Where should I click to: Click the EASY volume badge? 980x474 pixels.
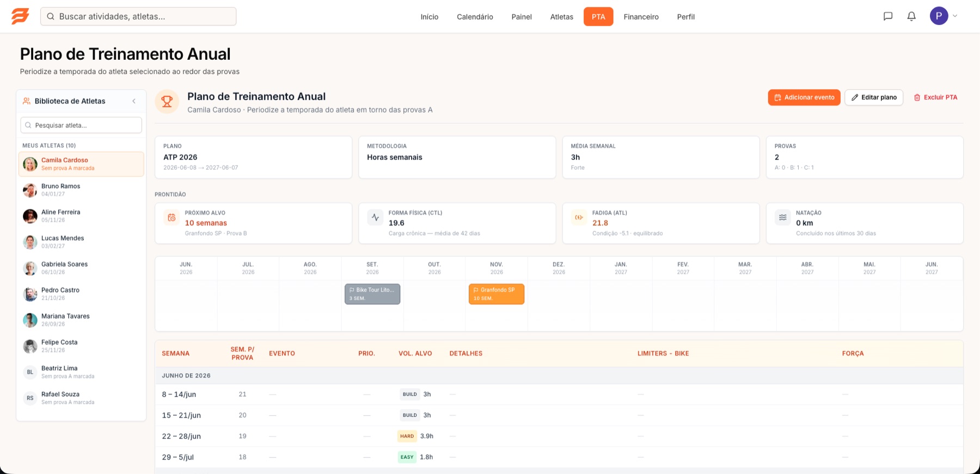click(x=407, y=457)
